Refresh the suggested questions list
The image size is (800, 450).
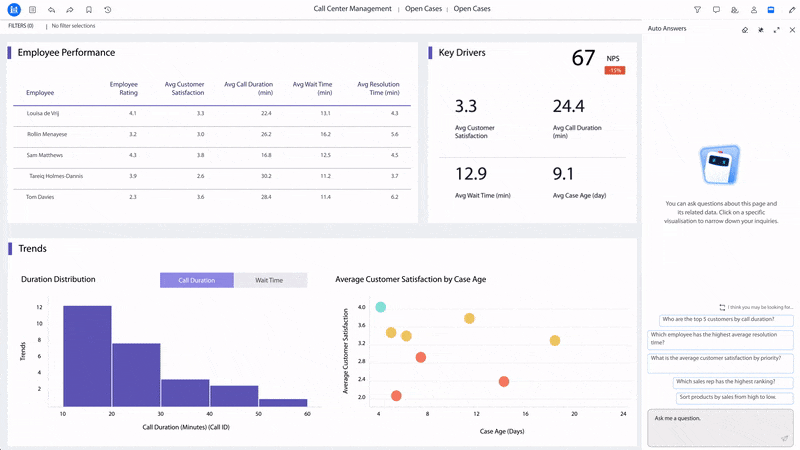coord(721,307)
